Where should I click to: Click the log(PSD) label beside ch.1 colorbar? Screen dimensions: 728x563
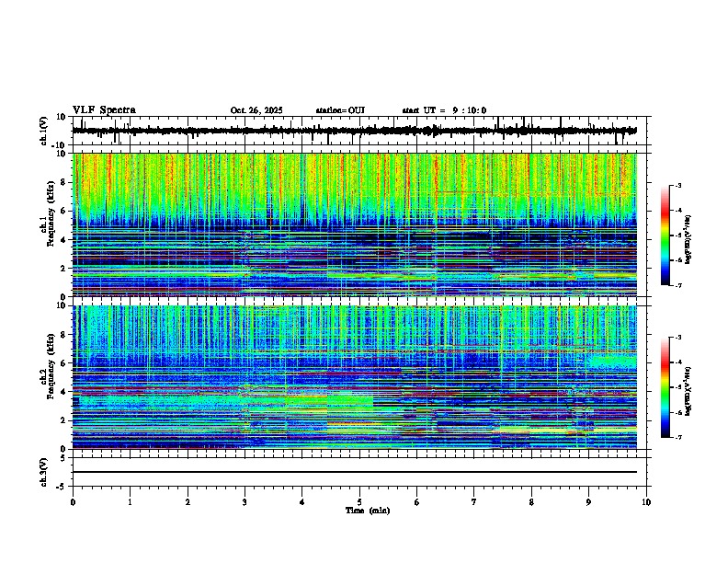tap(688, 240)
